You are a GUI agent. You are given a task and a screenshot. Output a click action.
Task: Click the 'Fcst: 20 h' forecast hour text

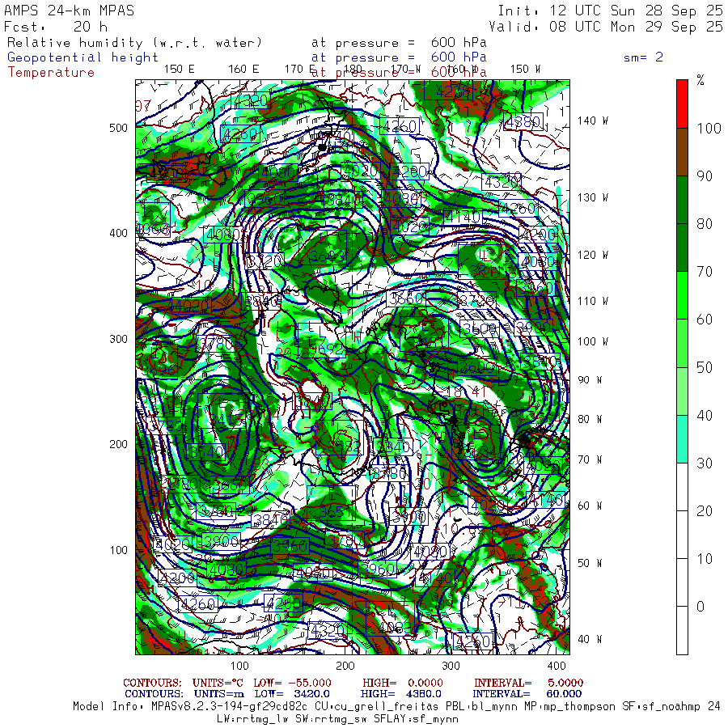(x=56, y=26)
